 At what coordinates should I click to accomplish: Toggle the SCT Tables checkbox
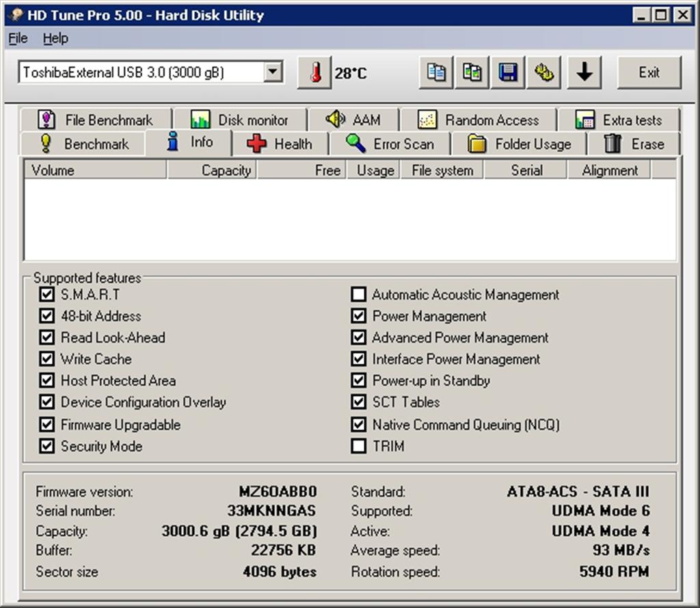[358, 401]
